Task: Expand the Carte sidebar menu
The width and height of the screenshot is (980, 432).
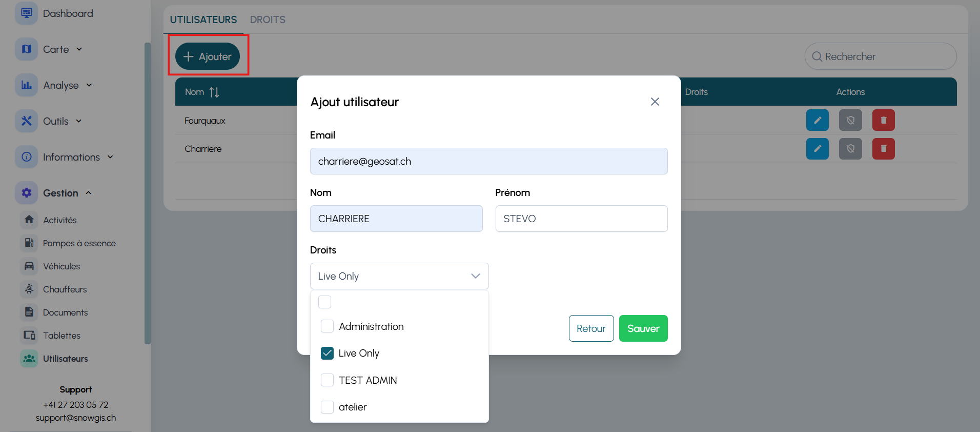Action: 56,49
